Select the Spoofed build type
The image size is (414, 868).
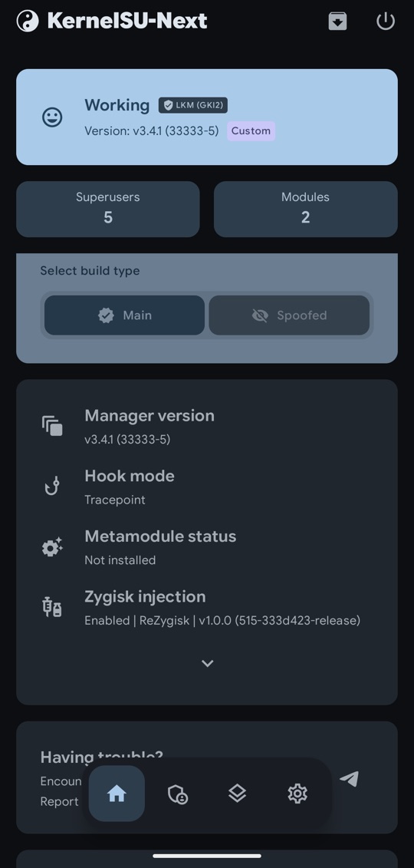click(x=289, y=315)
